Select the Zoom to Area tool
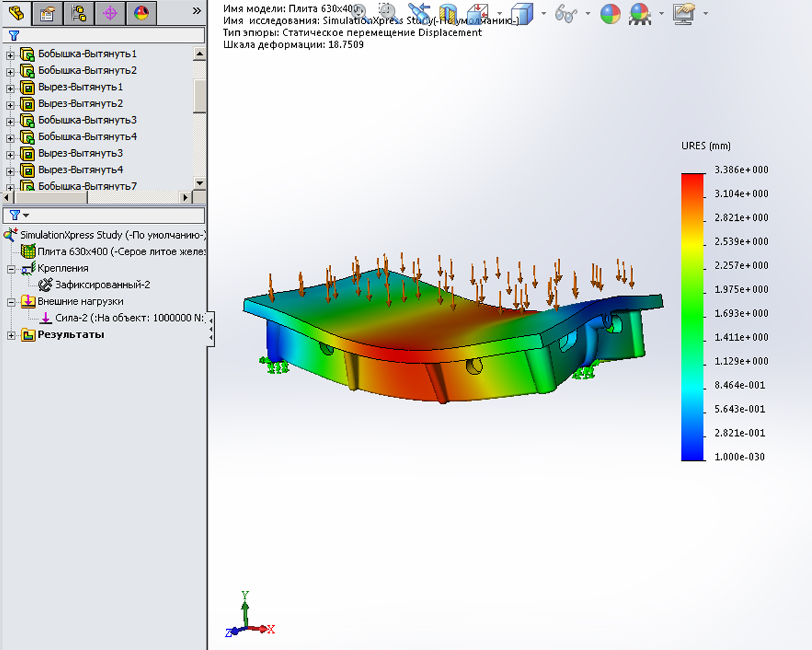Screen dimensions: 812x650 click(x=387, y=12)
